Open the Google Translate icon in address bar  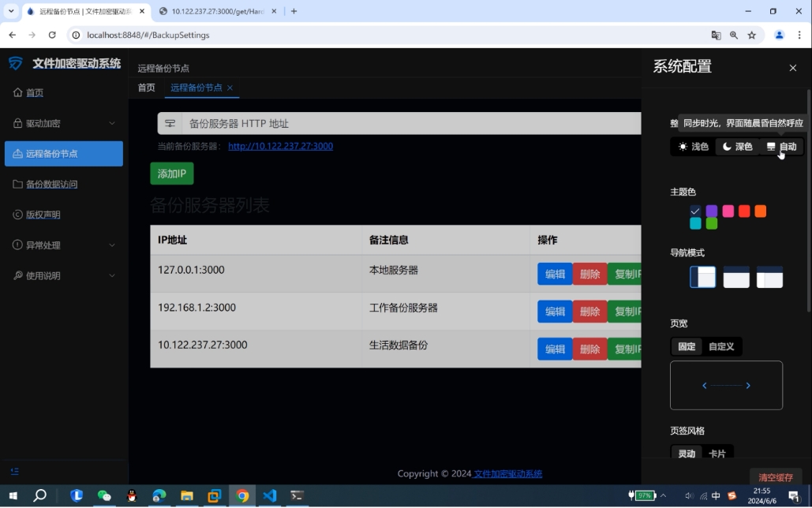(716, 35)
